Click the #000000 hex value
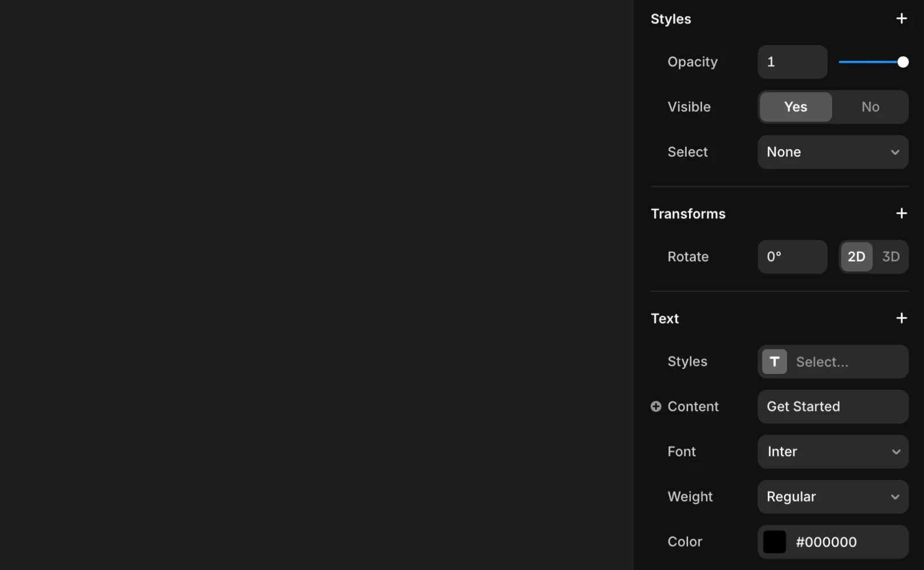924x570 pixels. coord(826,541)
